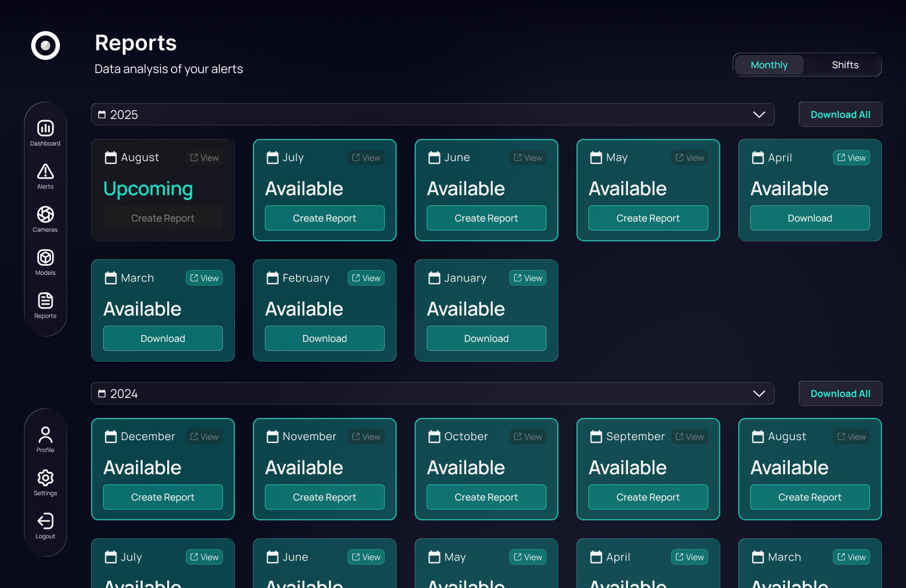This screenshot has height=588, width=906.
Task: Toggle the app logo at top left
Action: tap(45, 46)
